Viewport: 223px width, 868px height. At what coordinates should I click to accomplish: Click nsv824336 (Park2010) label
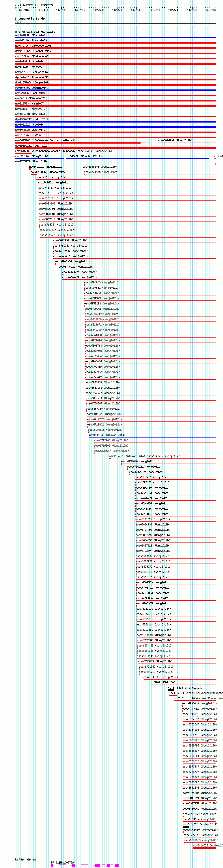pyautogui.click(x=30, y=93)
